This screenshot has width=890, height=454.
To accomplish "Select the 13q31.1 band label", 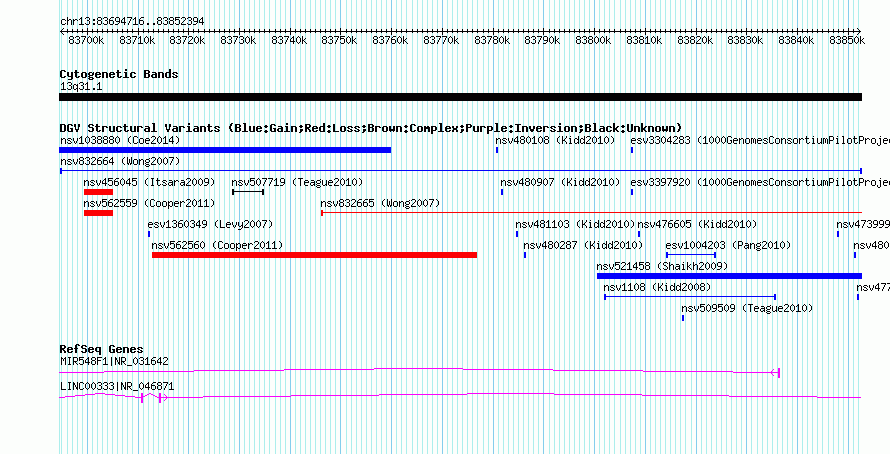I will click(81, 87).
